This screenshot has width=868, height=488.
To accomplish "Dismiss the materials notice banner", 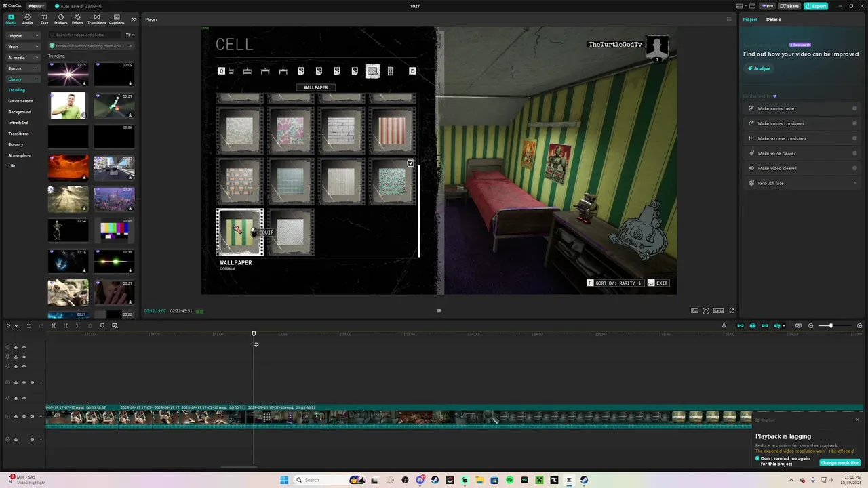I will pos(131,46).
